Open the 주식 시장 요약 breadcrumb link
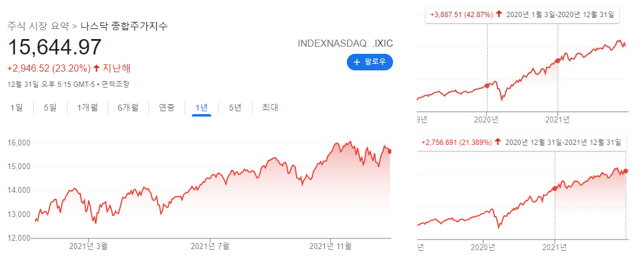Screen dimensions: 644x265 (38, 26)
